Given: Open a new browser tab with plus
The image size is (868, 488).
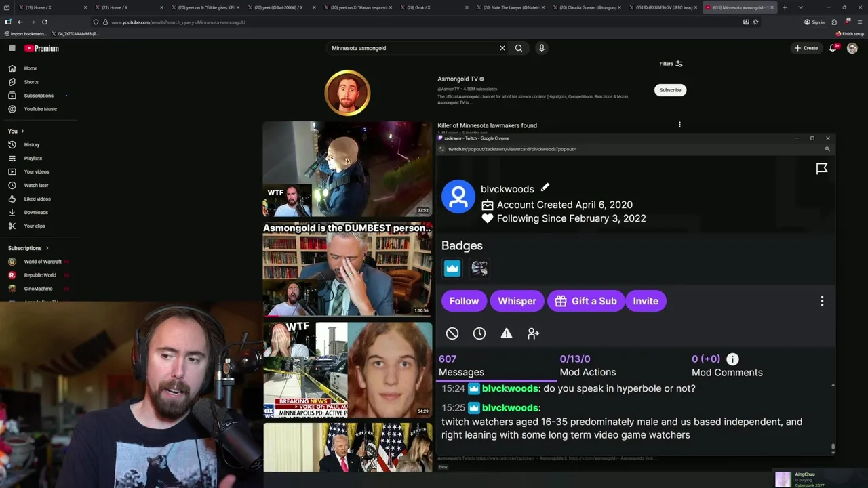Looking at the screenshot, I should pyautogui.click(x=785, y=7).
